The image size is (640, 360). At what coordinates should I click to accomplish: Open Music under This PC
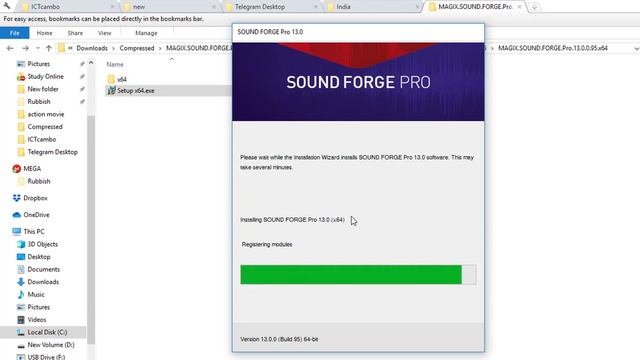(x=36, y=295)
